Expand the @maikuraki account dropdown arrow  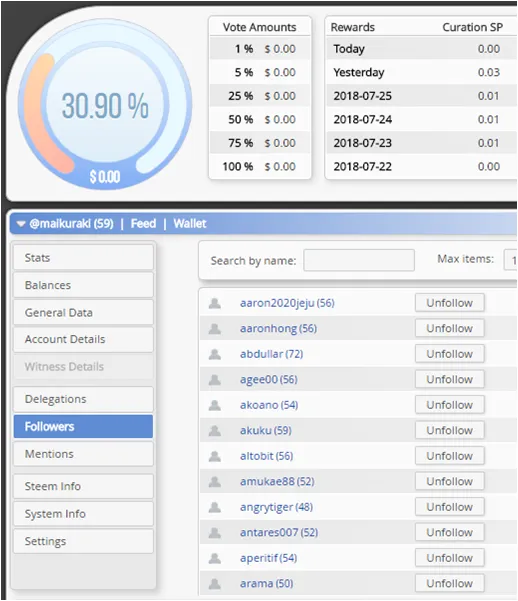pyautogui.click(x=21, y=224)
